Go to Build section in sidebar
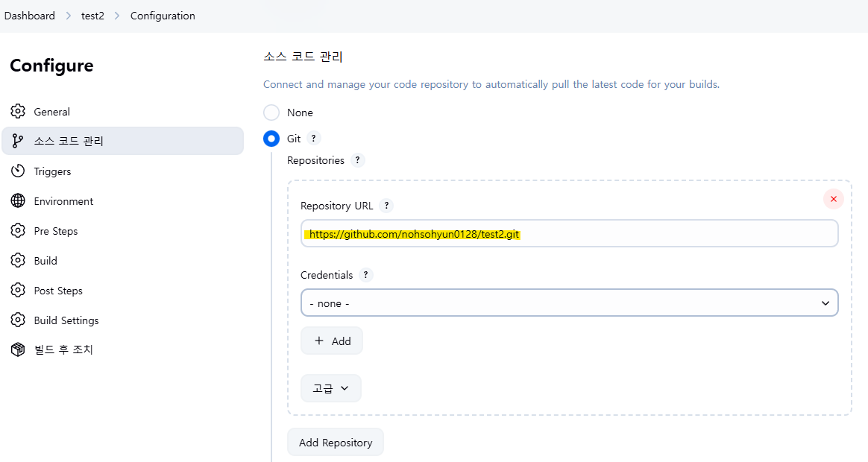The width and height of the screenshot is (868, 462). [45, 261]
